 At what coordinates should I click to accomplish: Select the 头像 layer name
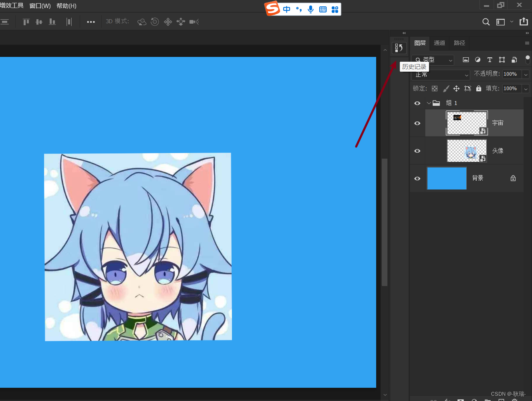tap(498, 151)
